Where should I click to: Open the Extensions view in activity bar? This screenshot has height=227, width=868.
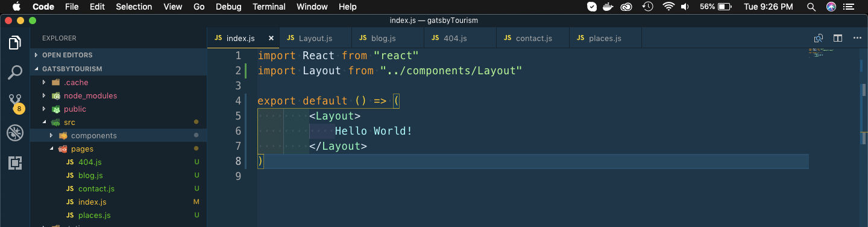(x=15, y=162)
